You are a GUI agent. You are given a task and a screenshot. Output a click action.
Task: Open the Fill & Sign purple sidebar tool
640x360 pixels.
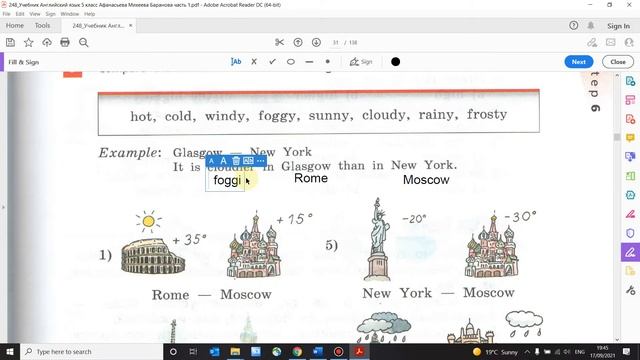pos(630,252)
